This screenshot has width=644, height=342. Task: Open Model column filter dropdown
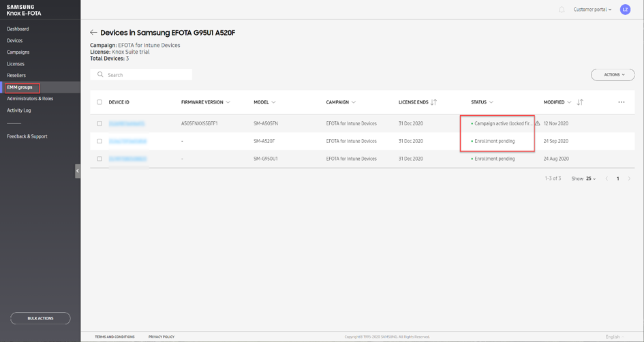click(x=273, y=102)
